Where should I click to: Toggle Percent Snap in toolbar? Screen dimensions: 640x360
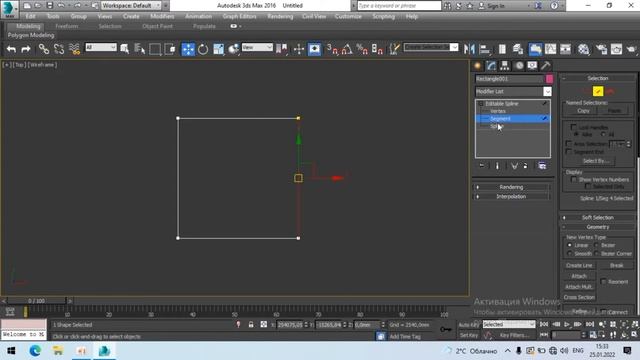362,49
